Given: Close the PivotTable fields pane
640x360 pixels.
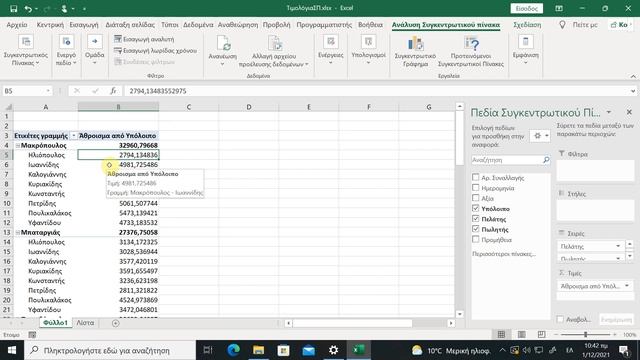Looking at the screenshot, I should click(x=629, y=112).
